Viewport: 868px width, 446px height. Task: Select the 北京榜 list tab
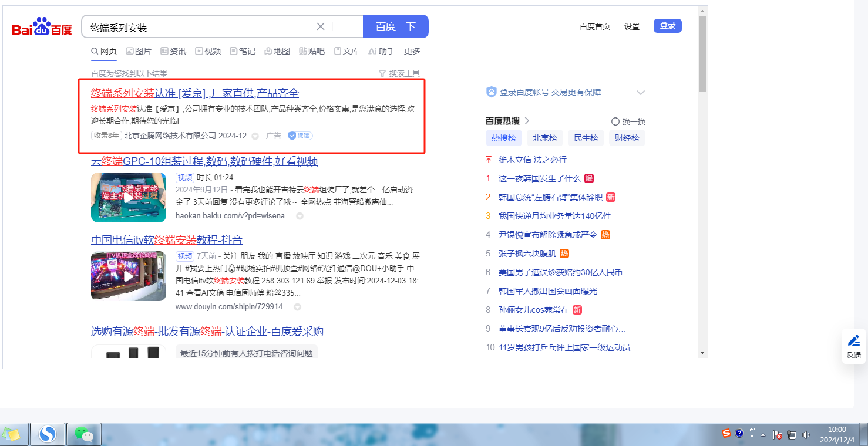545,138
